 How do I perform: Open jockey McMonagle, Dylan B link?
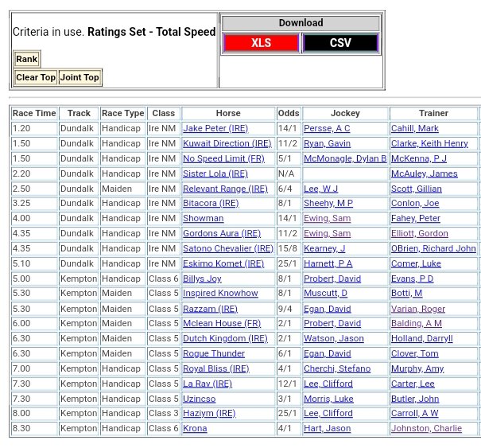pos(344,158)
